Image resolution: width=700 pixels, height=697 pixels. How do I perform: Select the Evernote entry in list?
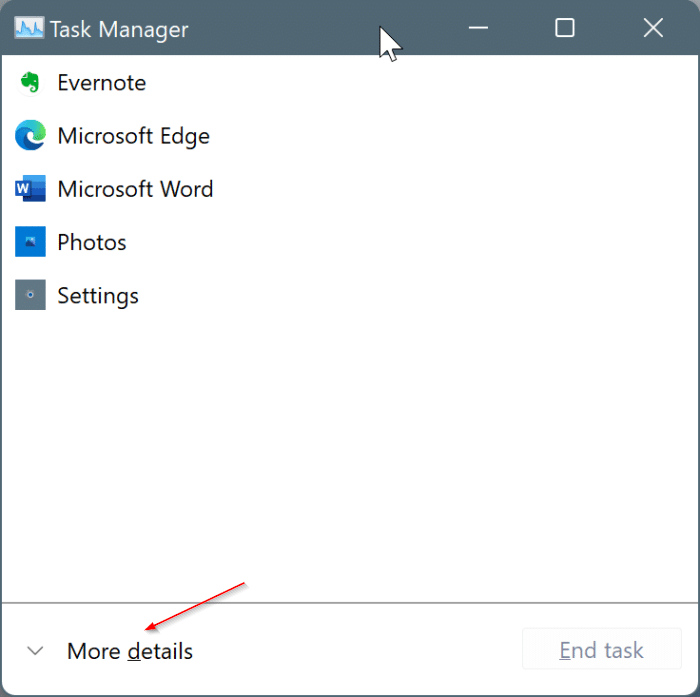(x=102, y=83)
